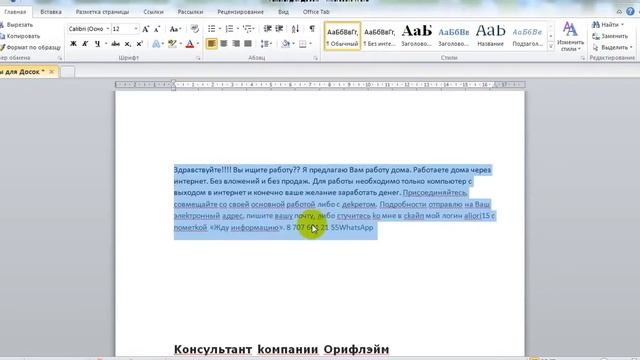Open Ссылки ribbon tab
This screenshot has height=360, width=640.
point(153,12)
